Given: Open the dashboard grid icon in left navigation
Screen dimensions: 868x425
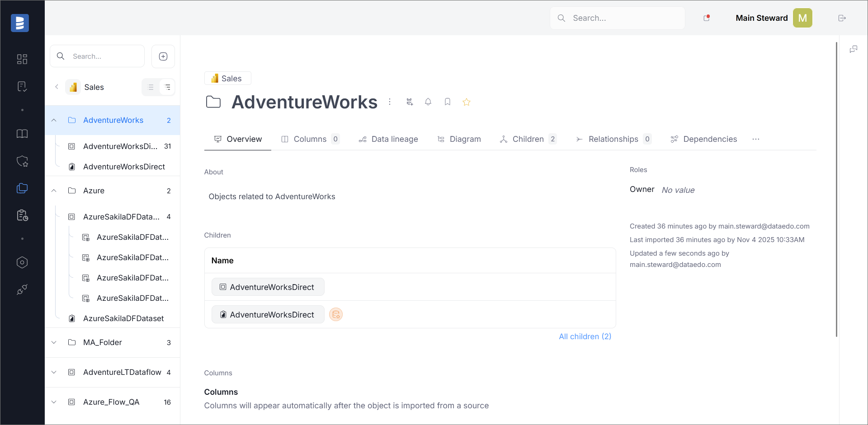Looking at the screenshot, I should coord(22,59).
